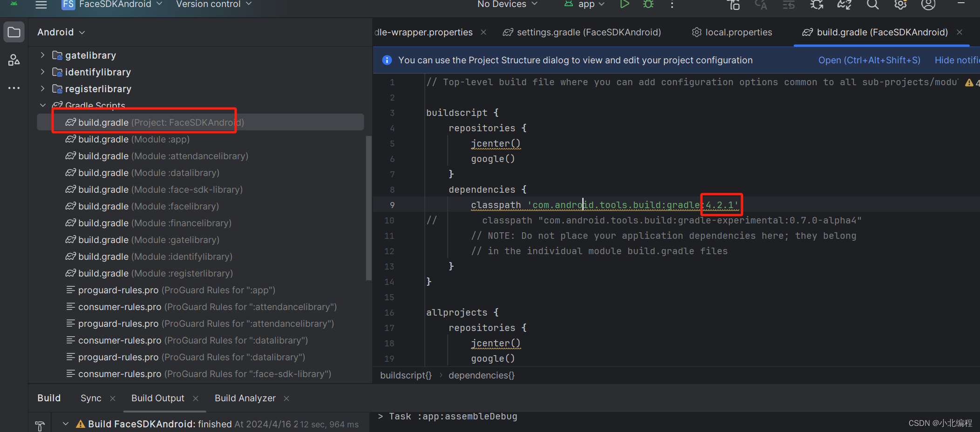Expand the gatelibrary module
This screenshot has width=980, height=432.
pos(43,55)
